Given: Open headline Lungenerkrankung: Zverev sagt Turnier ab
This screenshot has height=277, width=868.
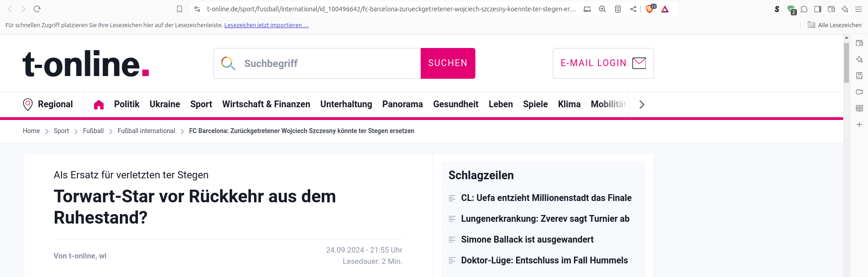Looking at the screenshot, I should pyautogui.click(x=545, y=219).
